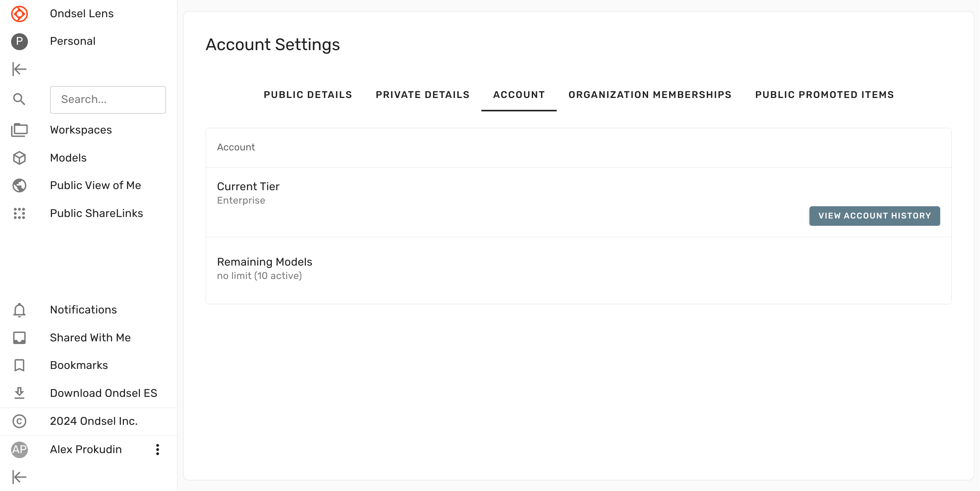Click the Ondsel Lens logo
The width and height of the screenshot is (980, 491).
coord(20,14)
